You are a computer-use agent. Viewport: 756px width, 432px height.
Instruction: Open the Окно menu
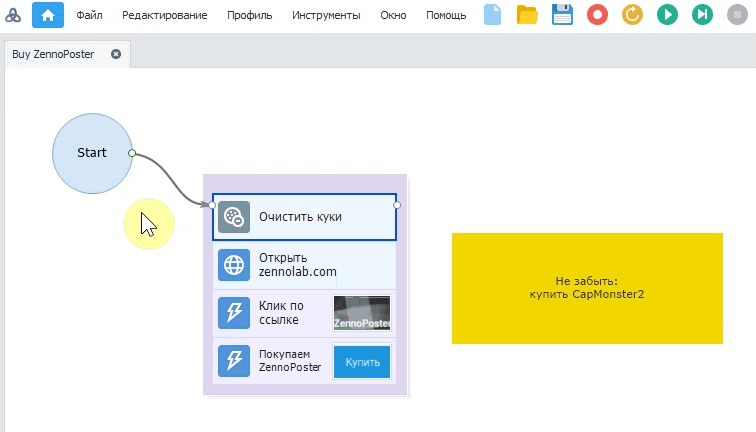[x=393, y=15]
